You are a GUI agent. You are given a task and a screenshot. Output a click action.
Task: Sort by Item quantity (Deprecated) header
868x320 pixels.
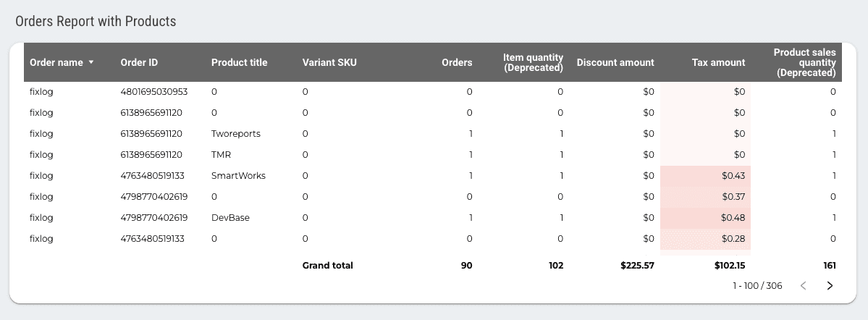pos(533,62)
